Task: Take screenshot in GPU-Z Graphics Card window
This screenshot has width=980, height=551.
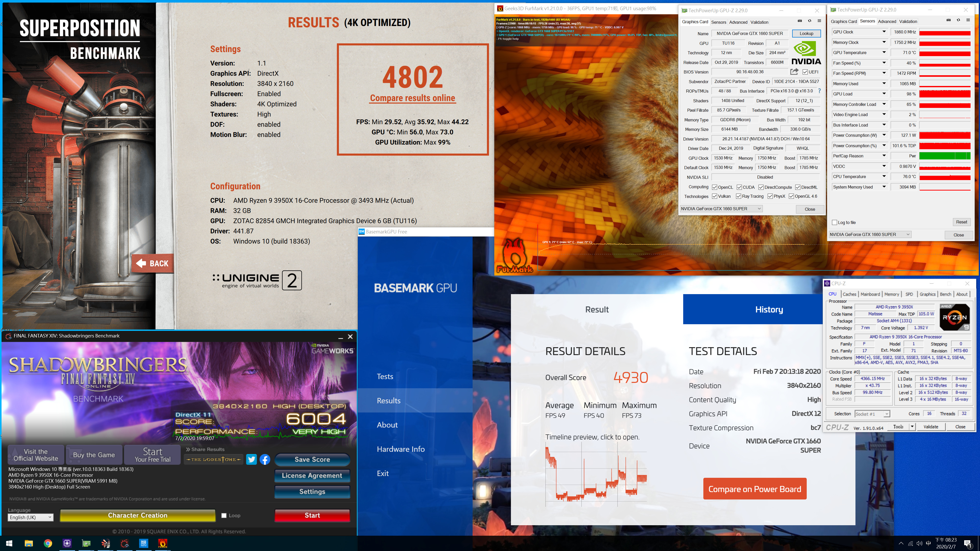Action: (800, 21)
